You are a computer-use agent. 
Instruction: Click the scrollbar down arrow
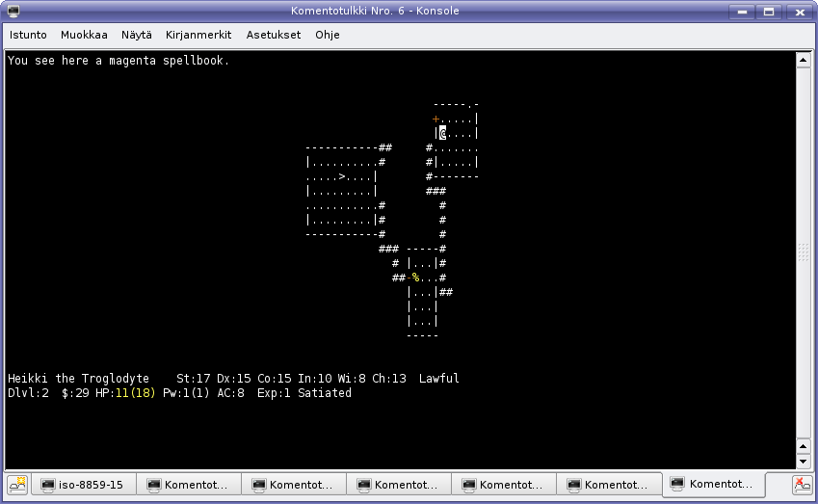(804, 462)
